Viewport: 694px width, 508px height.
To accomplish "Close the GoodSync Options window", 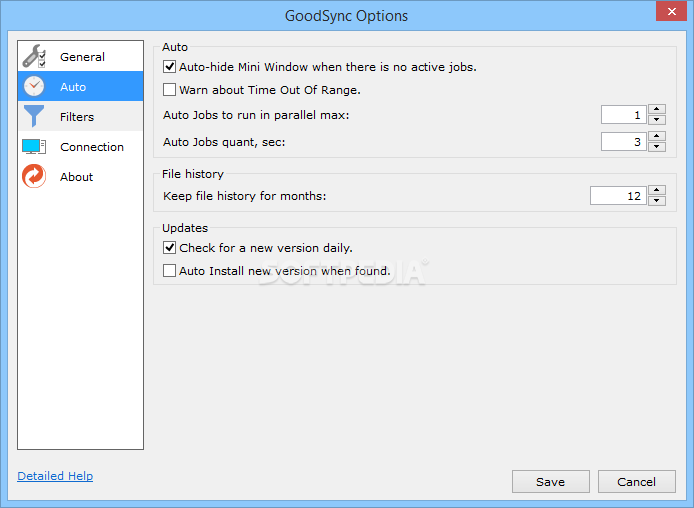I will tap(671, 12).
